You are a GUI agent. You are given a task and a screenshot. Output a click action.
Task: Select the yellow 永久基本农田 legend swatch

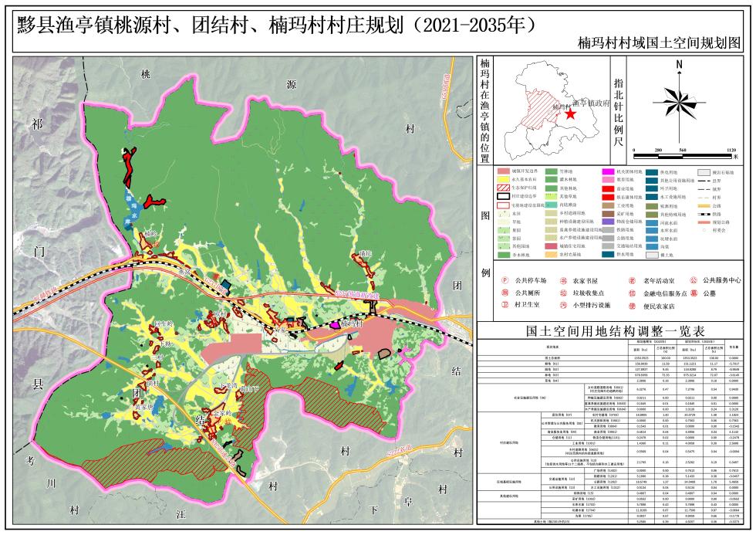point(505,180)
